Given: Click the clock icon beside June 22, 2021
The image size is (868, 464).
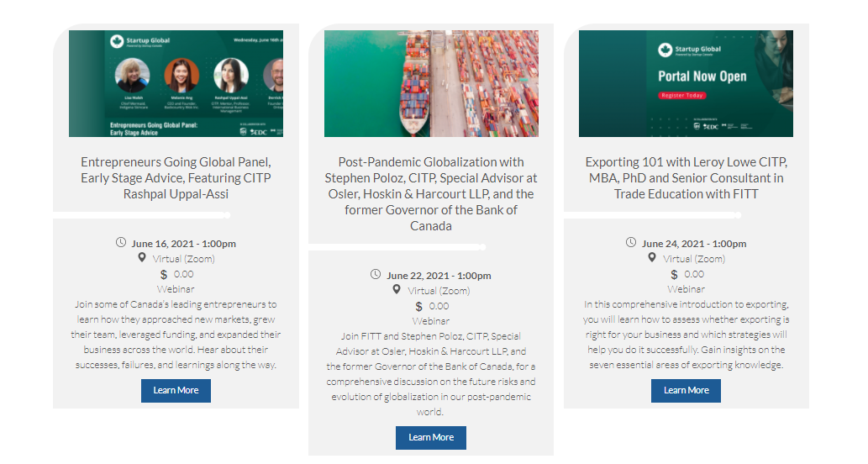Looking at the screenshot, I should point(376,274).
